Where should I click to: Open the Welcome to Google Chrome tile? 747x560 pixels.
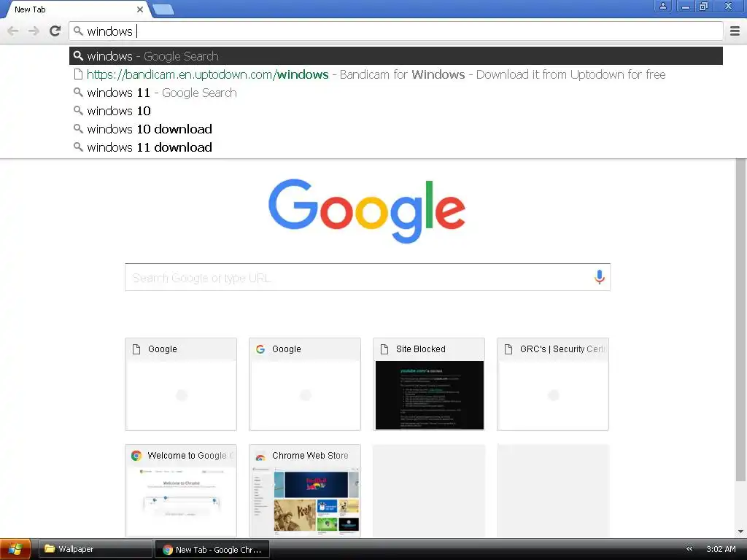(181, 491)
